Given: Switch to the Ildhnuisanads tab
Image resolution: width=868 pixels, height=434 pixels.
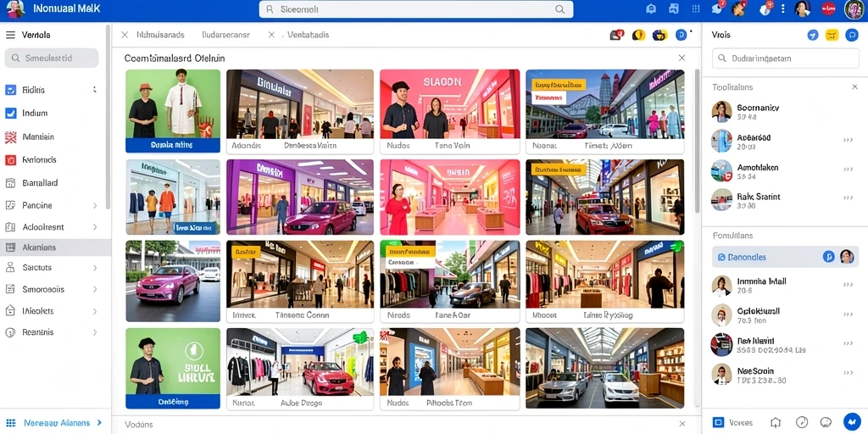Looking at the screenshot, I should [x=160, y=35].
